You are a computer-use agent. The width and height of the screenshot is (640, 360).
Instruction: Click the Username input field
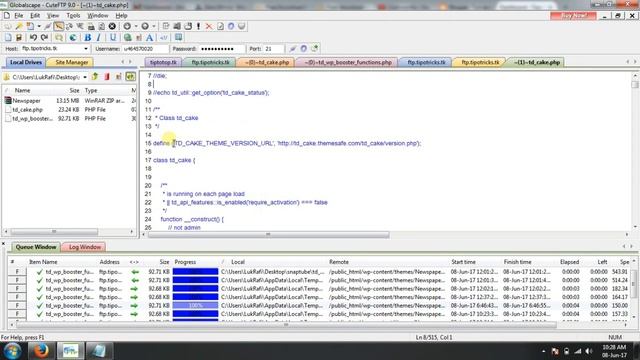coord(145,49)
